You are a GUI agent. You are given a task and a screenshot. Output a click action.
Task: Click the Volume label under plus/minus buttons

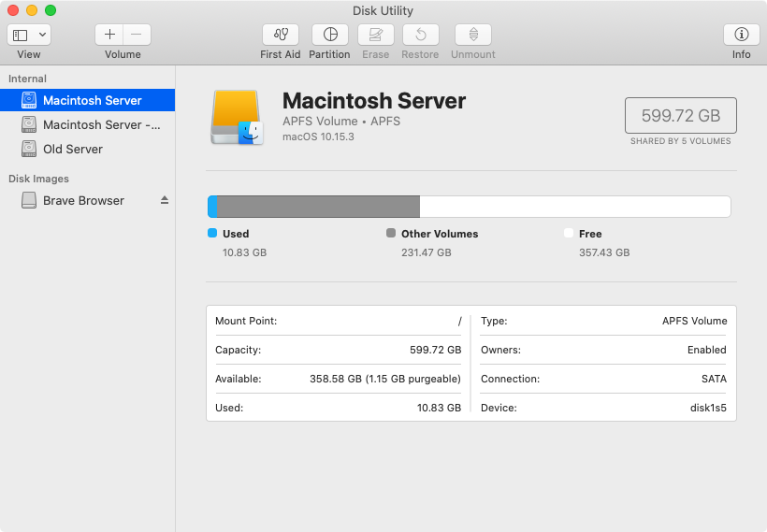(x=123, y=54)
